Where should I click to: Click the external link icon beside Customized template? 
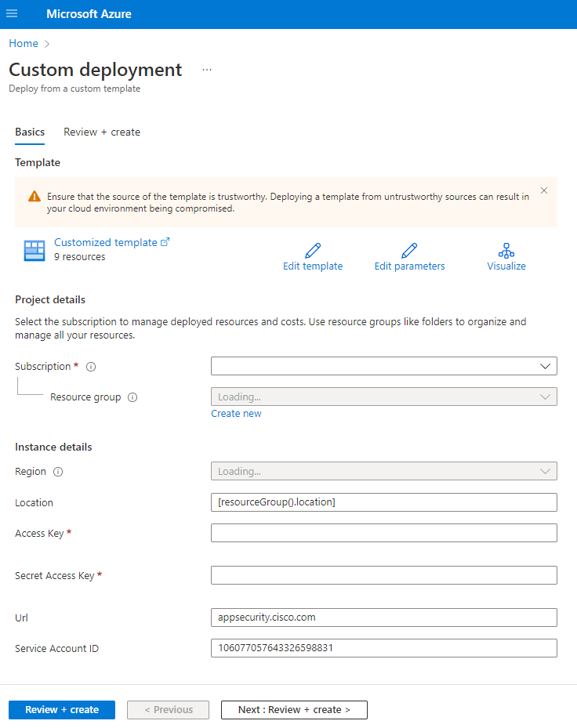click(165, 242)
